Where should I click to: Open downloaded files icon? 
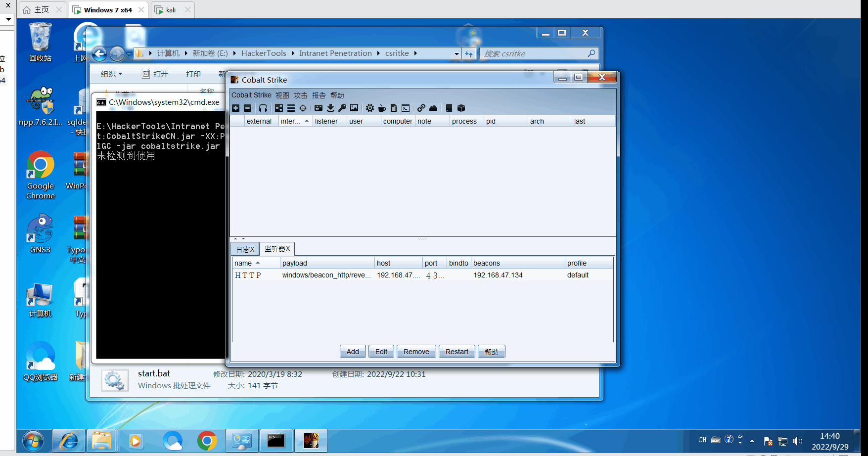pos(330,108)
